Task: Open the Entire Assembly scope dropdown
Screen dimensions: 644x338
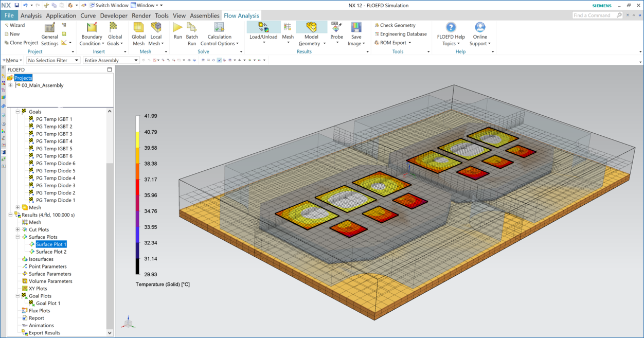Action: [x=111, y=60]
